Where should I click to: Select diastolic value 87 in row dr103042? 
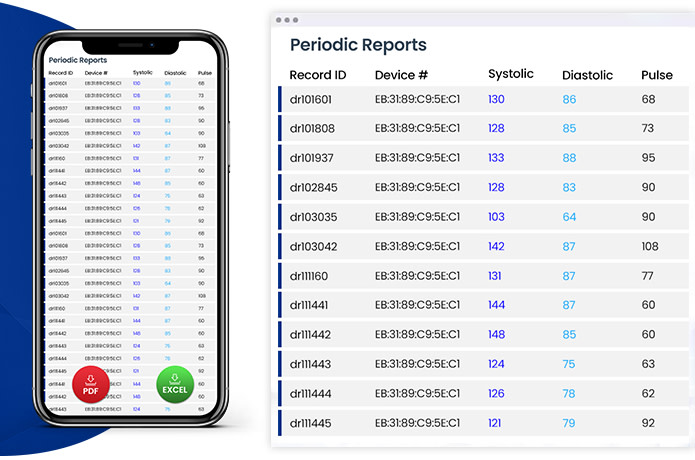point(569,246)
